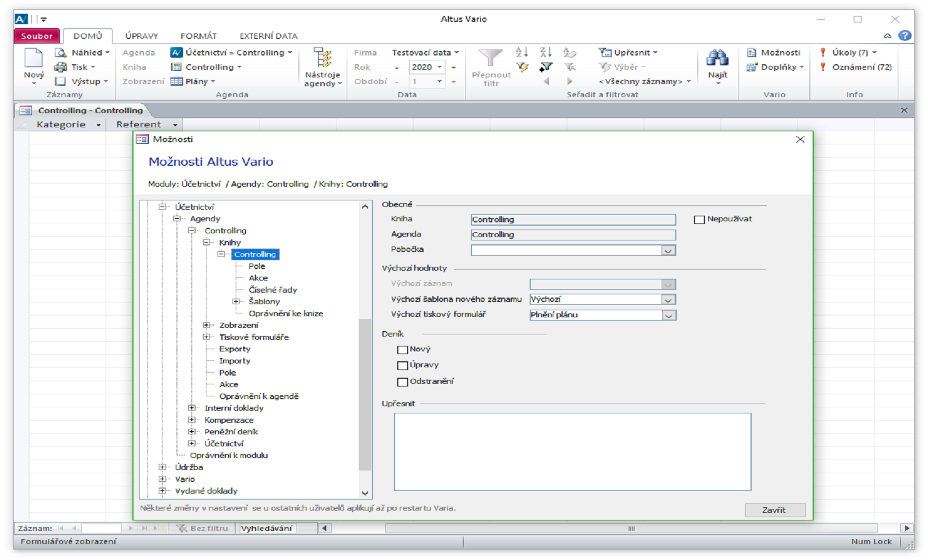Click scroll-down arrow of tree panel
928x560 pixels.
click(365, 493)
